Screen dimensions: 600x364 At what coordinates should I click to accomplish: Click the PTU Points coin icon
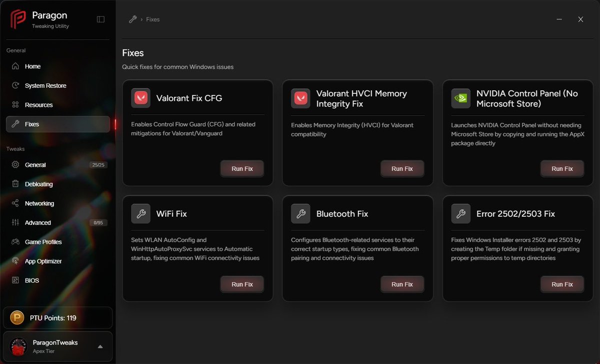pyautogui.click(x=17, y=318)
